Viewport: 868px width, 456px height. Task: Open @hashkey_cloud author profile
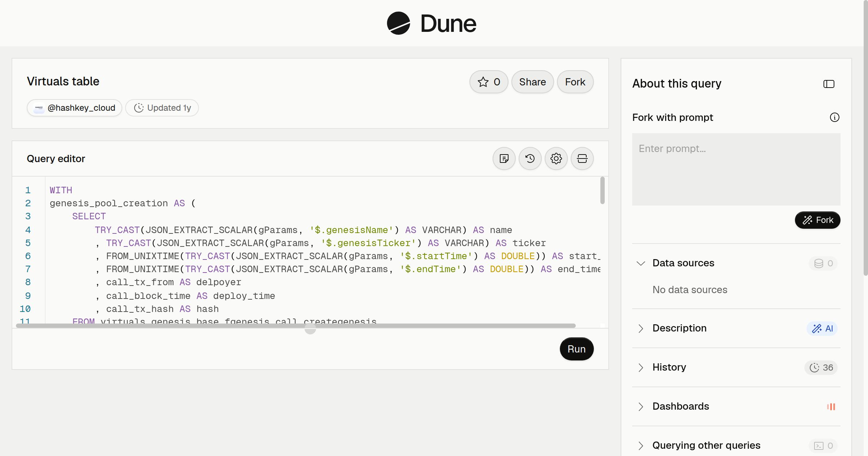[x=74, y=108]
